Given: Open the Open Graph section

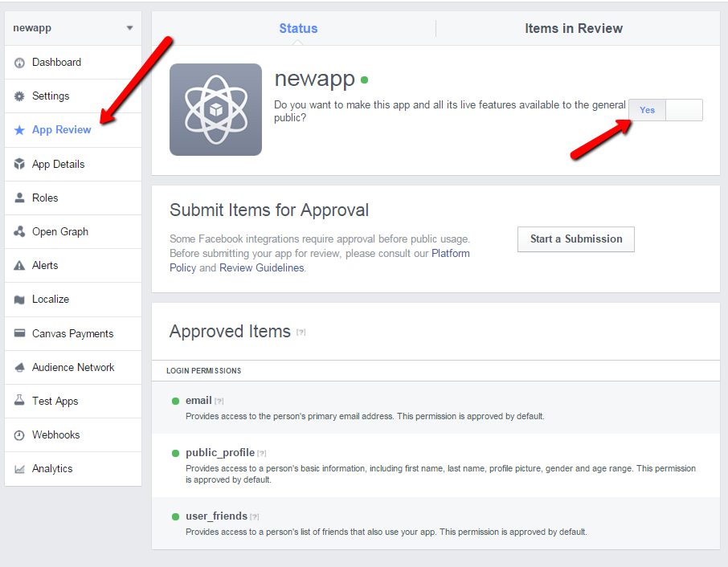Looking at the screenshot, I should 73,231.
